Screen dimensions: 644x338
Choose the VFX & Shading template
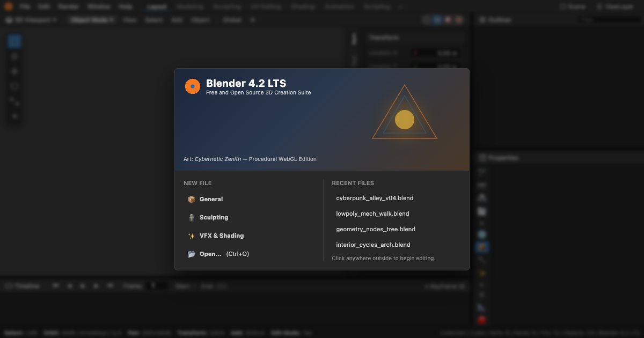tap(249, 236)
